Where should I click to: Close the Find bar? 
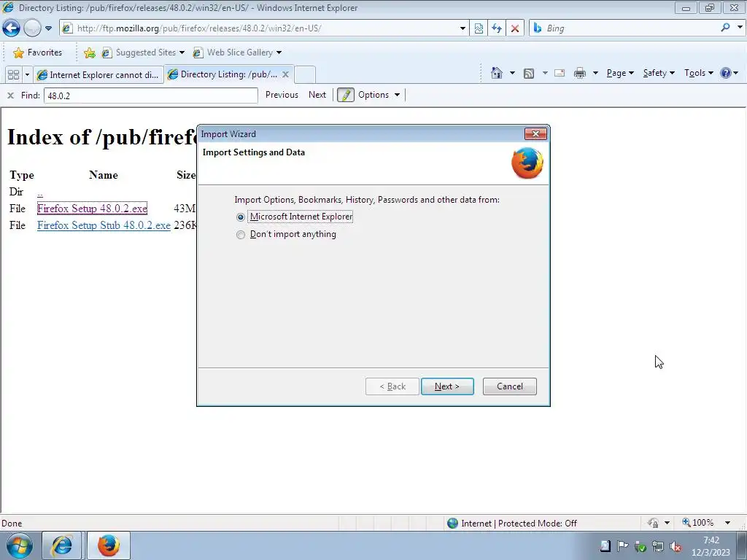tap(10, 96)
